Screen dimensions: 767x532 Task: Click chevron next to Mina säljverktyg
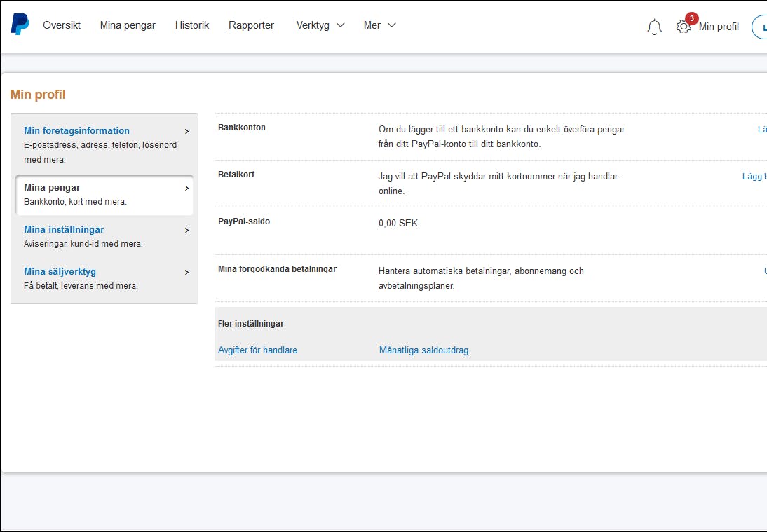tap(187, 273)
